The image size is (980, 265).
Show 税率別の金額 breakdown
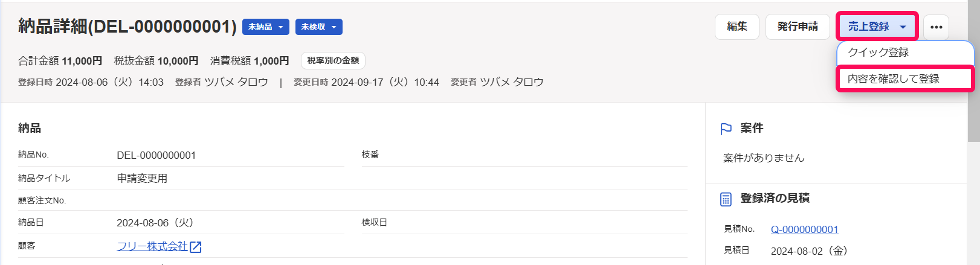[x=333, y=61]
